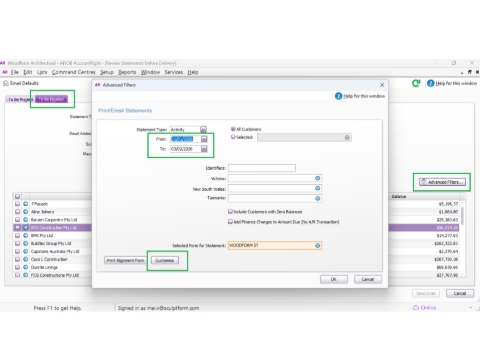Tick the checkbox for Coco L Construction
Image resolution: width=480 pixels, height=360 pixels.
(x=17, y=259)
